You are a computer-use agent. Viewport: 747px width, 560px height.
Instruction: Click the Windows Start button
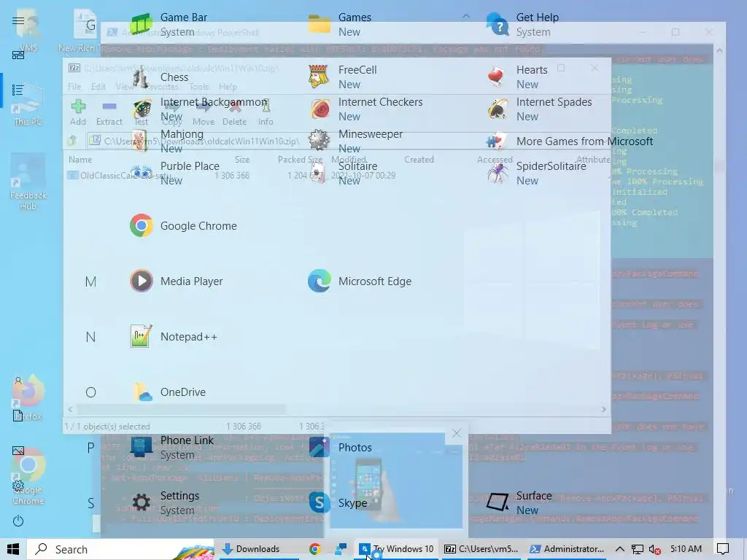13,549
